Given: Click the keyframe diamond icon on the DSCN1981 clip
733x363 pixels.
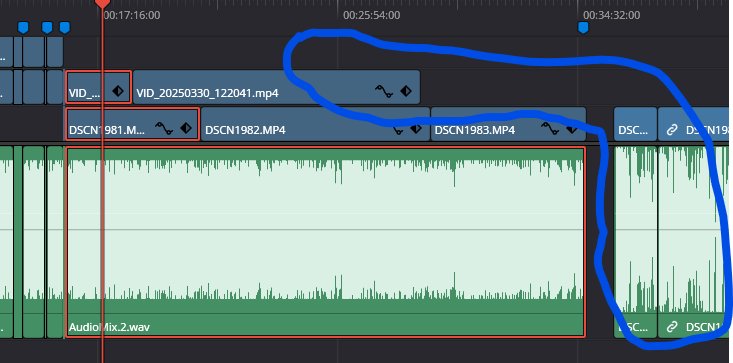Looking at the screenshot, I should pyautogui.click(x=186, y=128).
